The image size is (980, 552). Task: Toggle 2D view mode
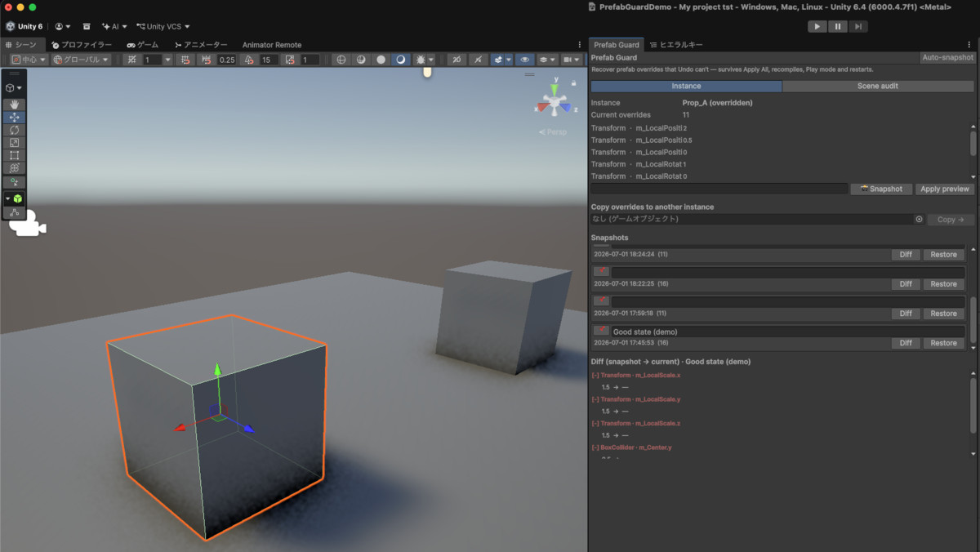tap(458, 60)
